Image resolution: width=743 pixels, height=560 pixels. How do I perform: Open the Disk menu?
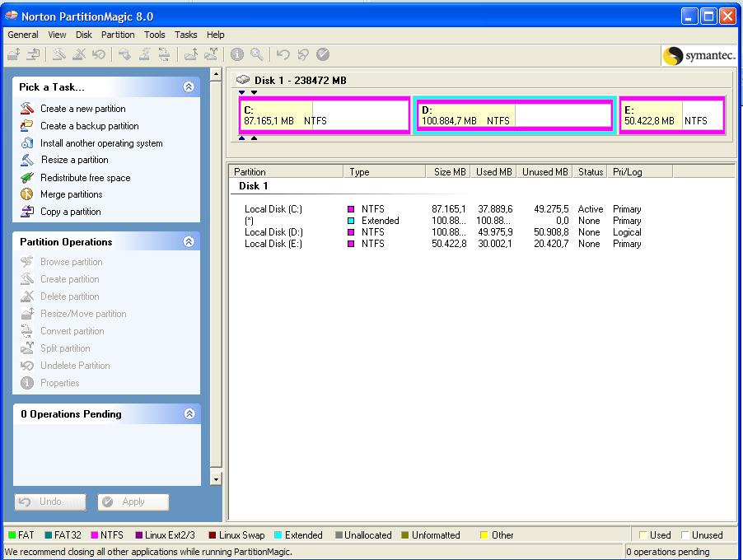click(84, 35)
